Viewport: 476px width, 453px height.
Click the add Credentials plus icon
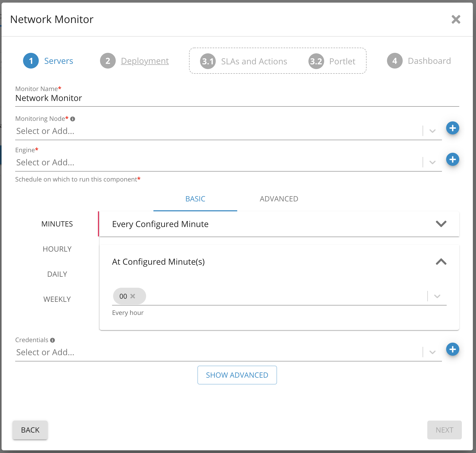[x=452, y=349]
